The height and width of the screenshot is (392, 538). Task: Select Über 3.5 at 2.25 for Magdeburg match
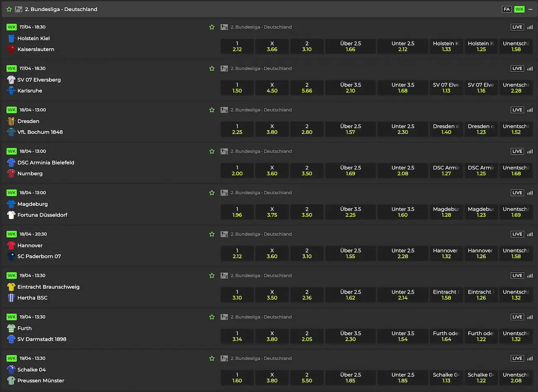click(351, 212)
